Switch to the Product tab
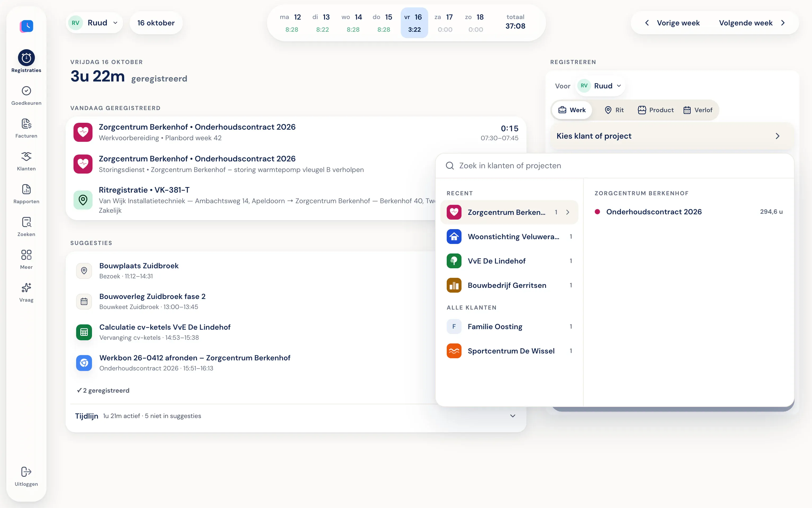812x508 pixels. point(655,110)
